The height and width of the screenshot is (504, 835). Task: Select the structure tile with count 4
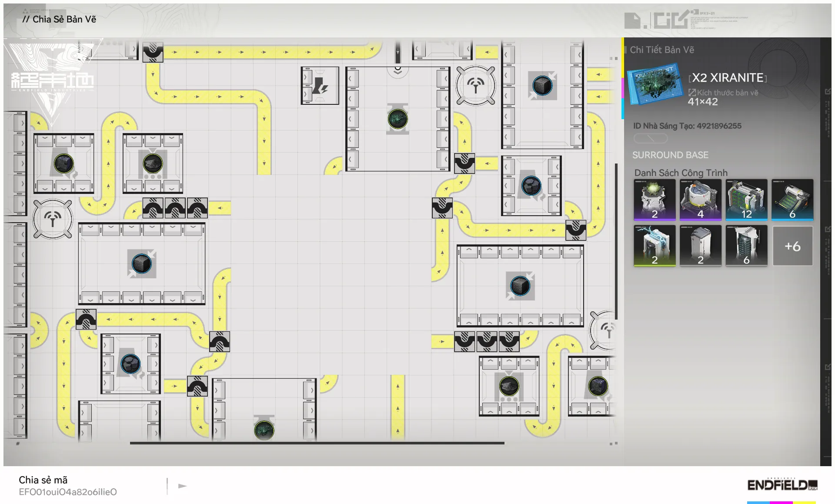[700, 200]
